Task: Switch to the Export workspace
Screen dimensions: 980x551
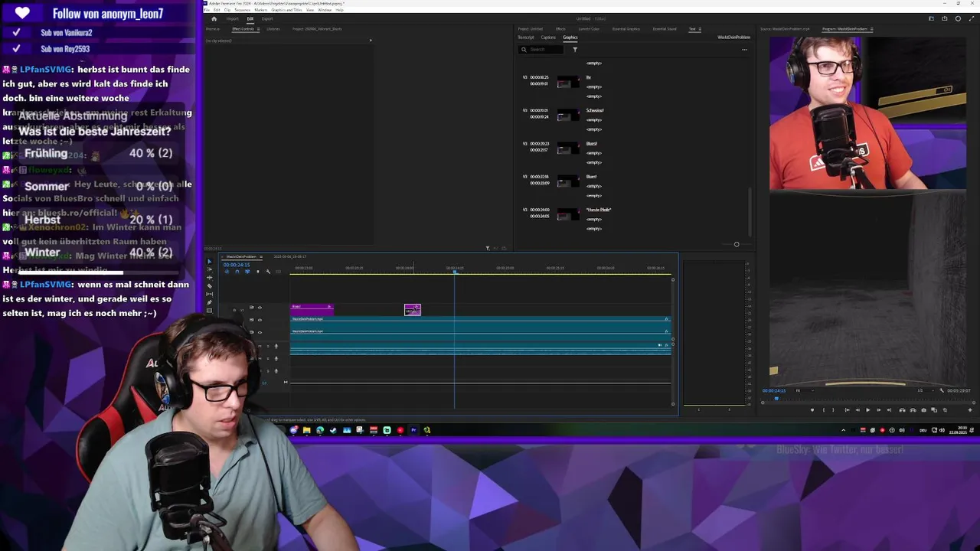Action: [267, 18]
